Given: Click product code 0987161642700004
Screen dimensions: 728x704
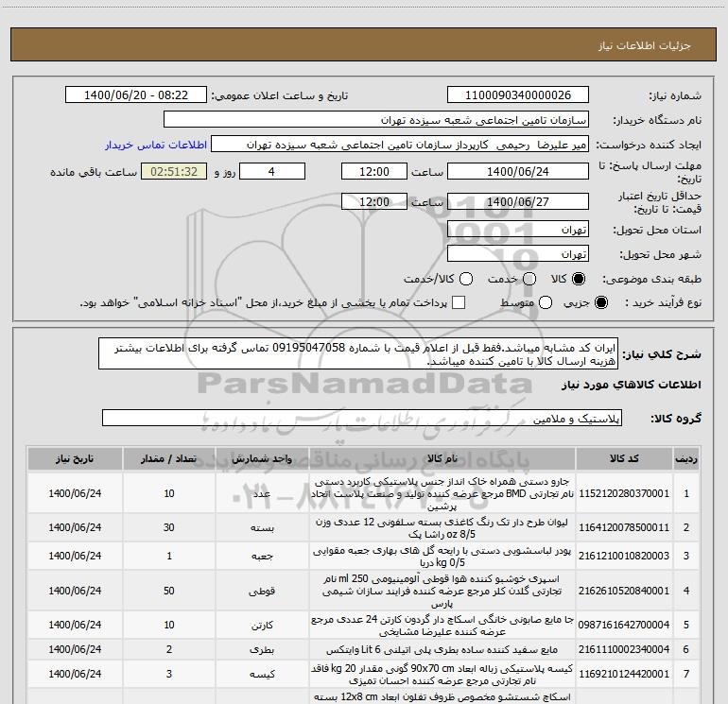Looking at the screenshot, I should [624, 626].
